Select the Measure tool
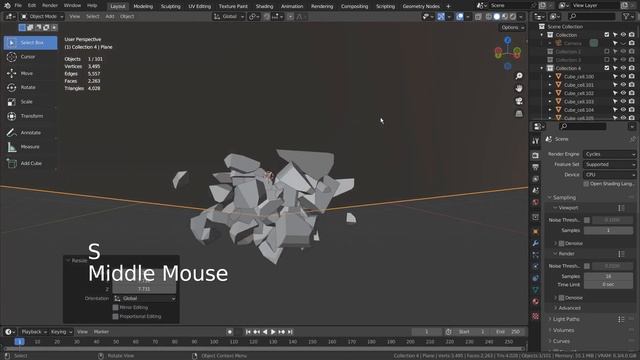 tap(30, 147)
